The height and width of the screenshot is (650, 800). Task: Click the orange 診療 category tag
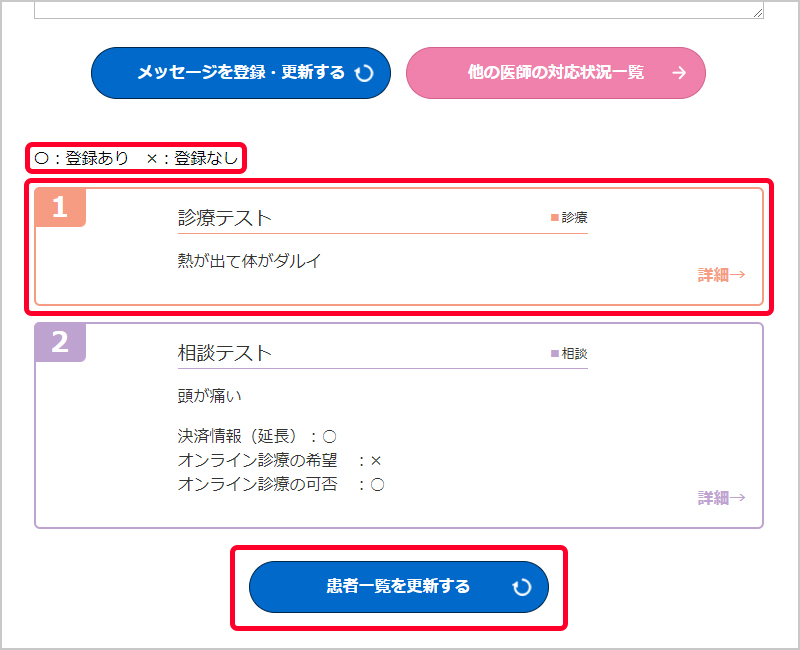(569, 217)
